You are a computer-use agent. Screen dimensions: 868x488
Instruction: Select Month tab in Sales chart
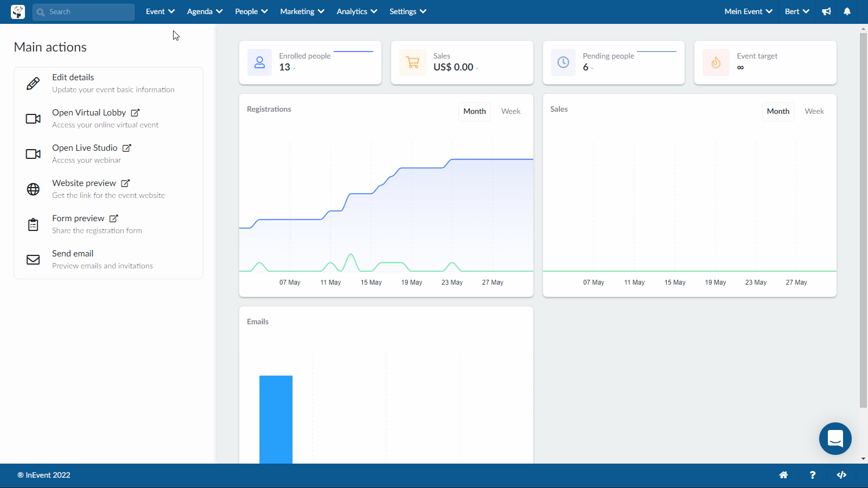[x=778, y=111]
